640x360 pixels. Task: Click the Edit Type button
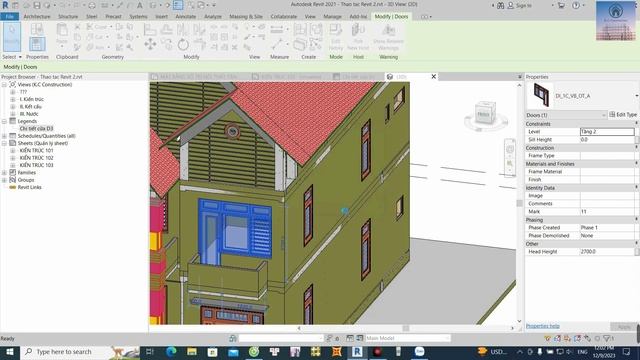coord(623,115)
